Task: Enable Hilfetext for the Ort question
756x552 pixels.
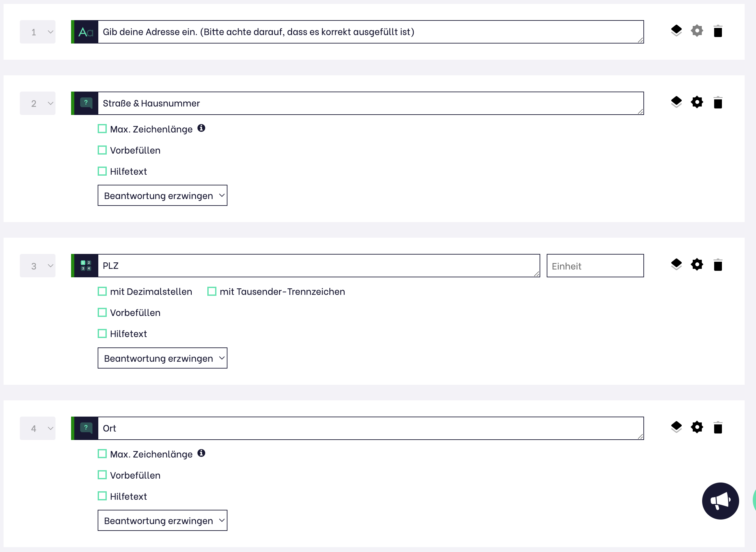Action: pos(102,496)
